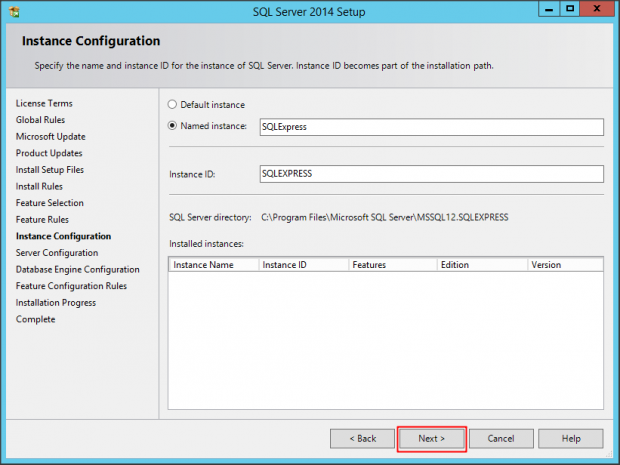Select Install Rules step
The height and width of the screenshot is (465, 620).
(39, 187)
